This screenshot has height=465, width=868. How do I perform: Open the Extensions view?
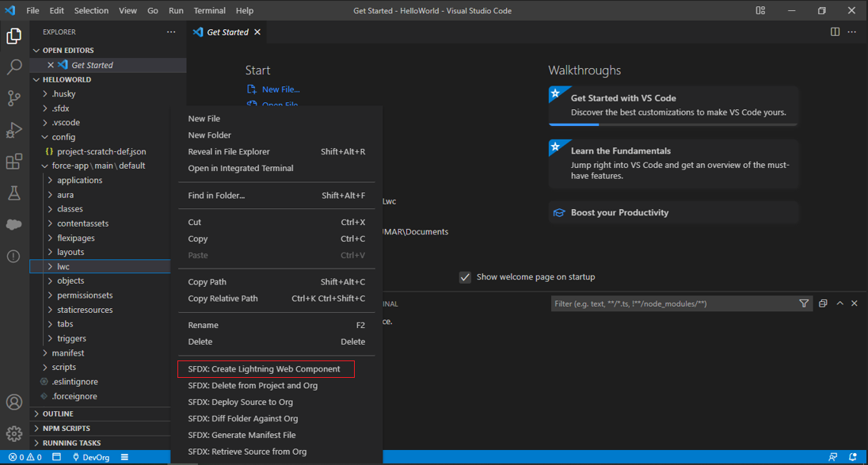click(x=13, y=162)
